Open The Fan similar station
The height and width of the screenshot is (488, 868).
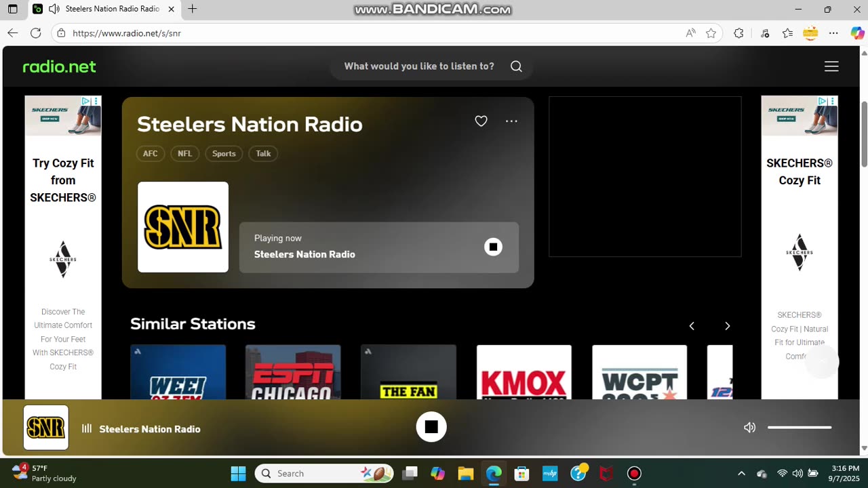pos(408,372)
